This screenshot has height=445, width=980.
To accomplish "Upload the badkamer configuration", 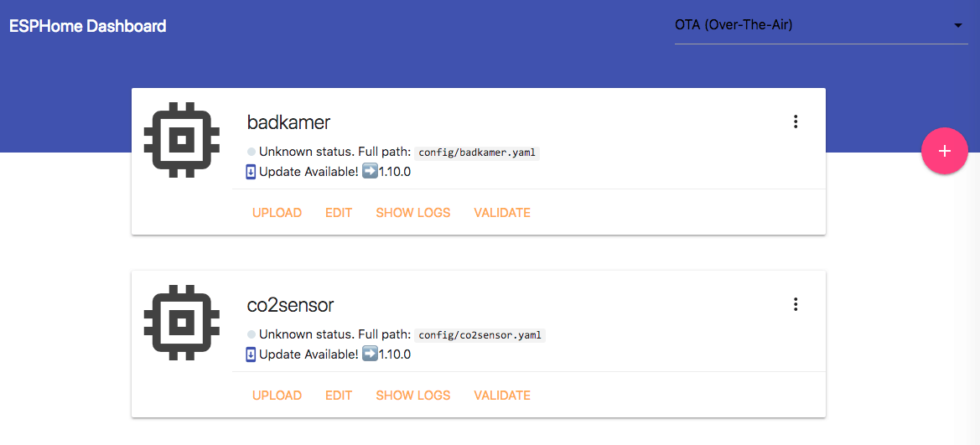I will (x=277, y=213).
